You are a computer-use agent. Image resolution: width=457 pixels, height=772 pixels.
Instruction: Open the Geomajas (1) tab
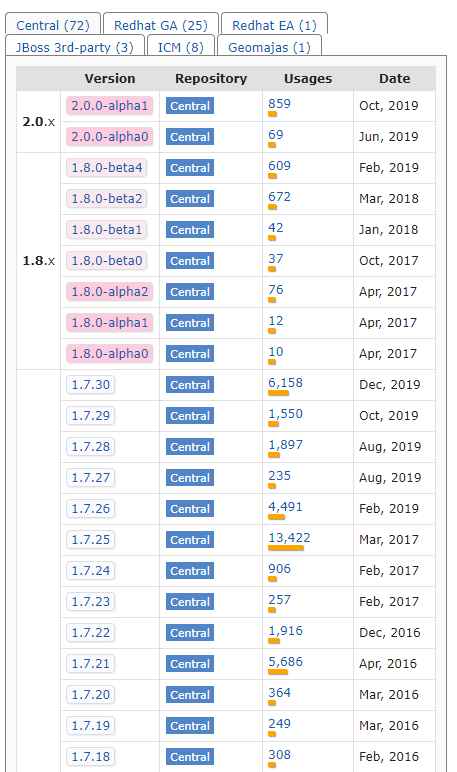coord(269,47)
